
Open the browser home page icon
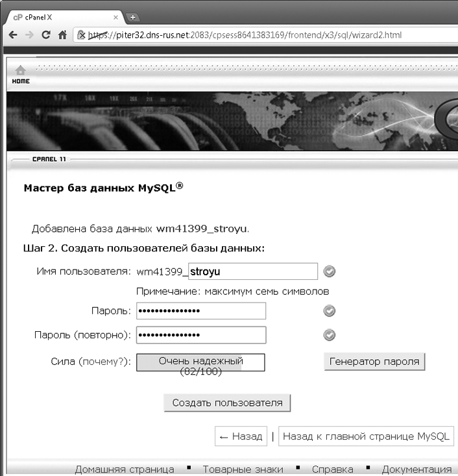coord(62,35)
